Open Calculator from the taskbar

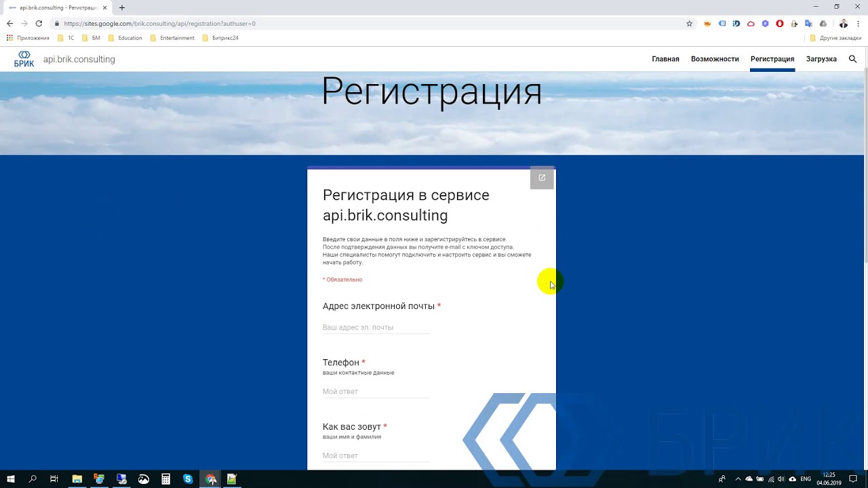point(165,479)
